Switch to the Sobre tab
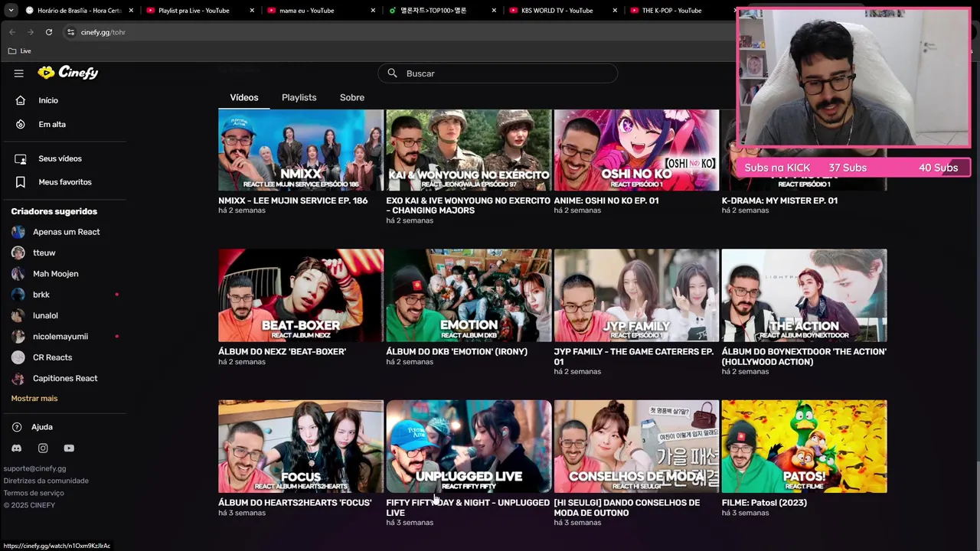This screenshot has height=551, width=980. click(352, 97)
